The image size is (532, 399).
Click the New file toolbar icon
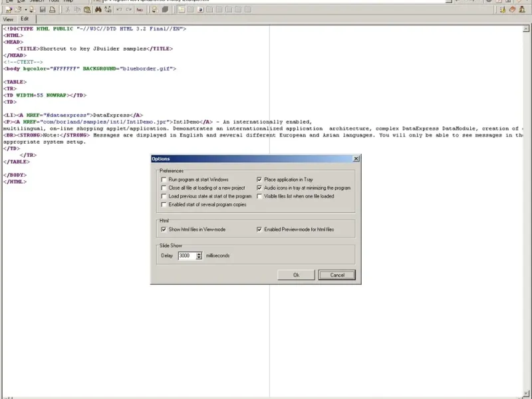click(9, 10)
